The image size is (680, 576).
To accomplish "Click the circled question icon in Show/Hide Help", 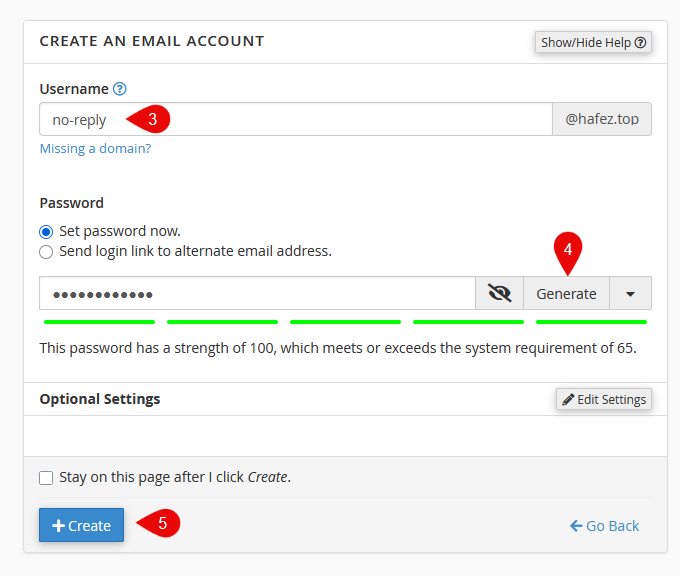I will click(x=641, y=43).
